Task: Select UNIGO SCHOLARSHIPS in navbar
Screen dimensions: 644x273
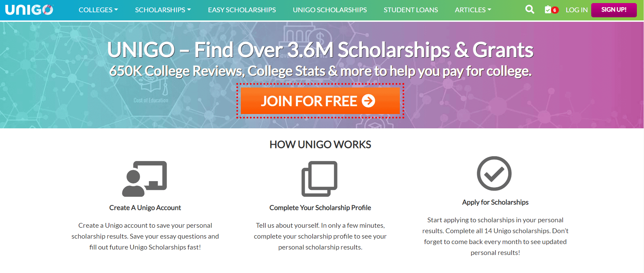Action: click(330, 10)
